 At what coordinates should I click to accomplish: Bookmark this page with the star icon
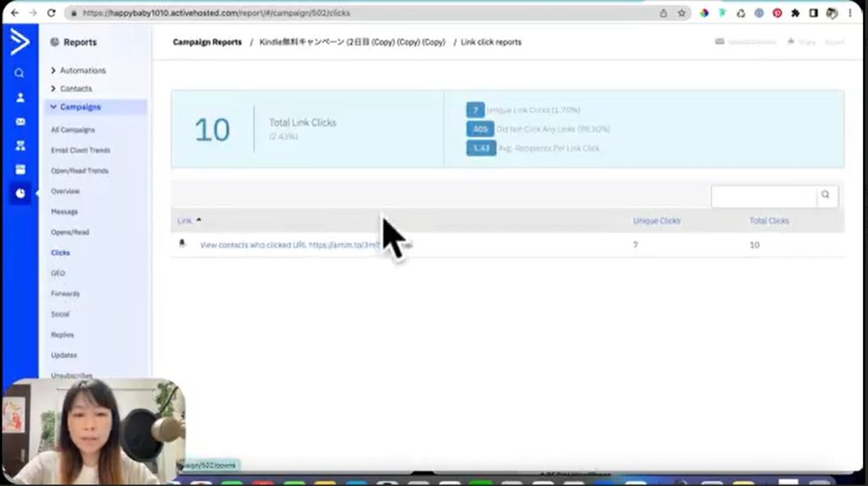[x=682, y=14]
